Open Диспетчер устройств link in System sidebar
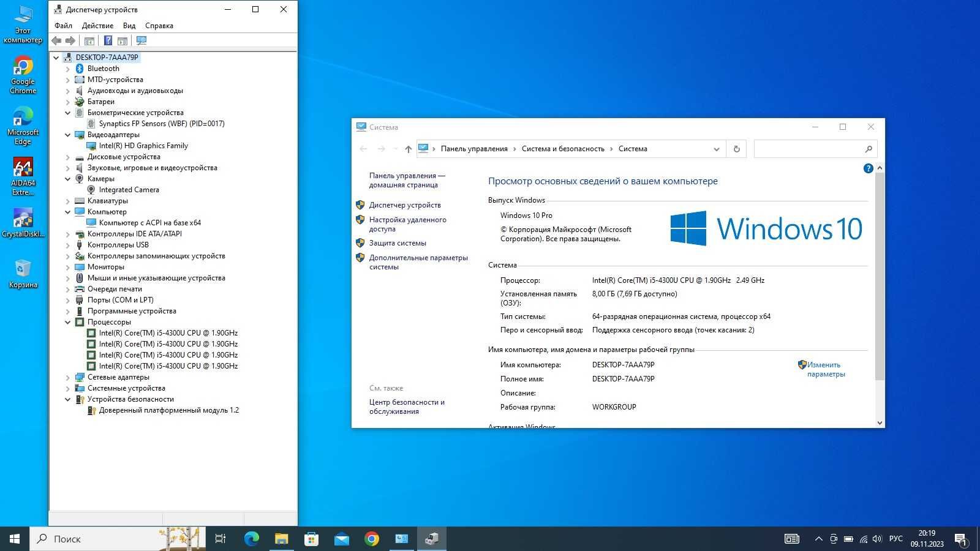This screenshot has width=980, height=551. point(405,205)
